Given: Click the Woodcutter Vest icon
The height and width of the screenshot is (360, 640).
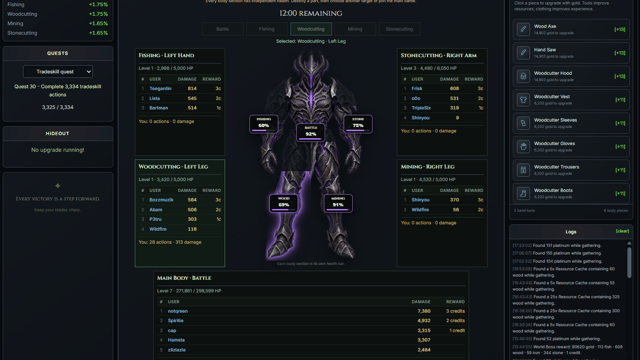Looking at the screenshot, I should 523,100.
